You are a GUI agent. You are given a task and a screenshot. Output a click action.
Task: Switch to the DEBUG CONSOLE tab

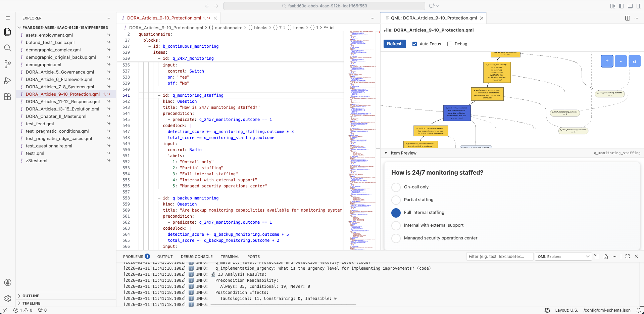[197, 257]
